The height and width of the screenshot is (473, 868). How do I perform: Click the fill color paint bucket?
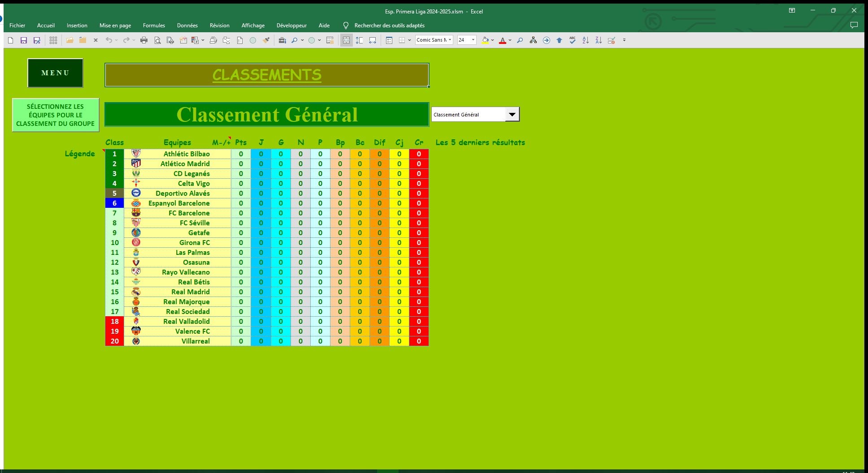click(x=485, y=40)
